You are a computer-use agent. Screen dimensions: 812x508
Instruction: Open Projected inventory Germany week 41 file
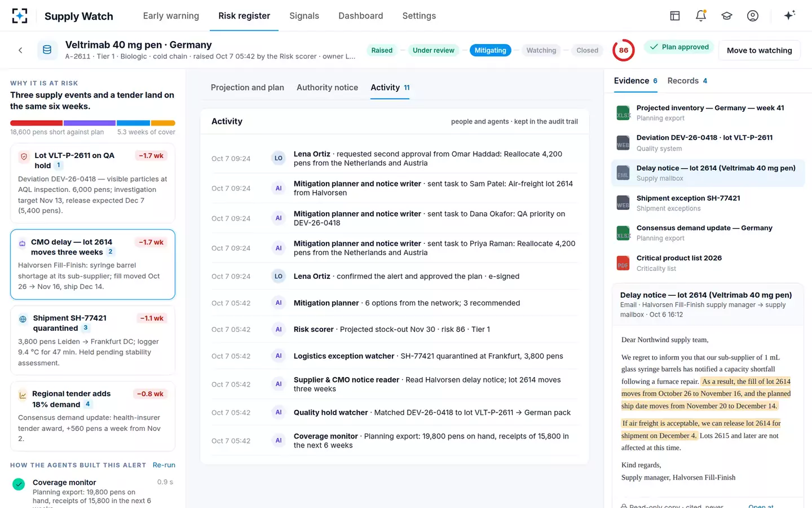[708, 113]
